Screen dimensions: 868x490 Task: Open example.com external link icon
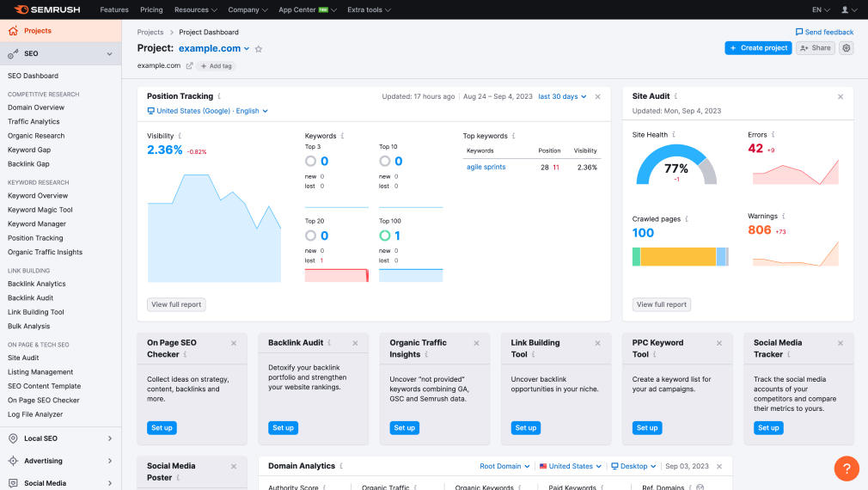[189, 65]
